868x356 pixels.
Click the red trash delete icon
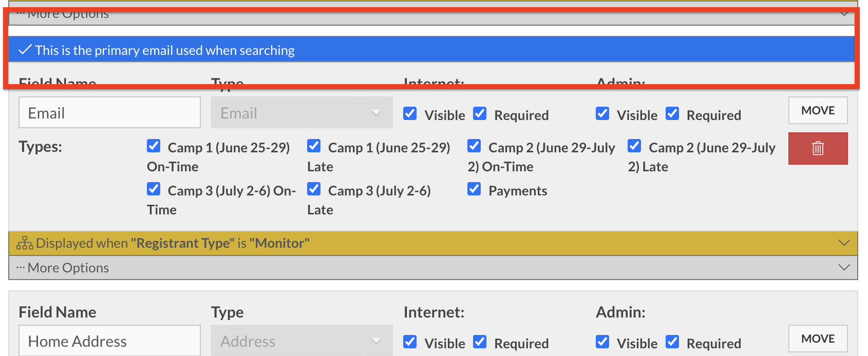click(818, 149)
